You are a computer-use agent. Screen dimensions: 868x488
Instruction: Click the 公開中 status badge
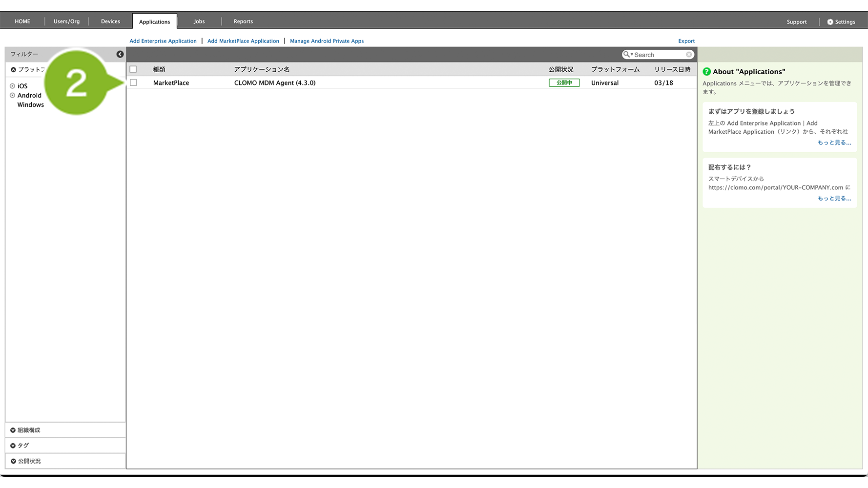point(564,83)
